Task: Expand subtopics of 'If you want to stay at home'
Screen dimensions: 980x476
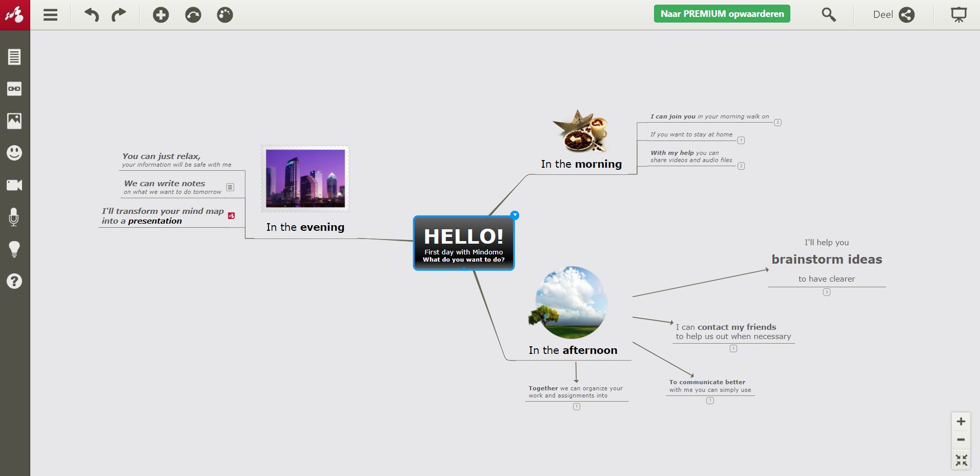Action: click(741, 141)
